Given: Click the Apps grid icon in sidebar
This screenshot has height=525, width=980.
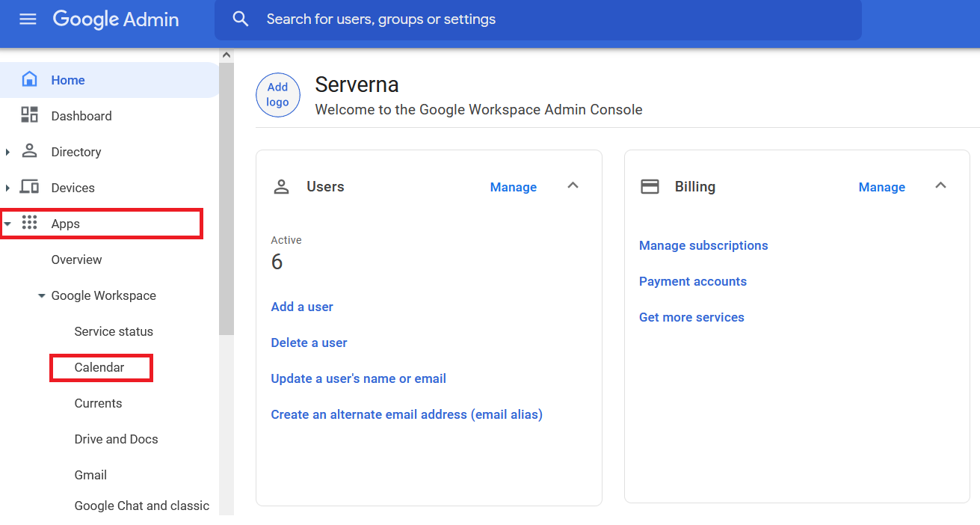Looking at the screenshot, I should [30, 223].
